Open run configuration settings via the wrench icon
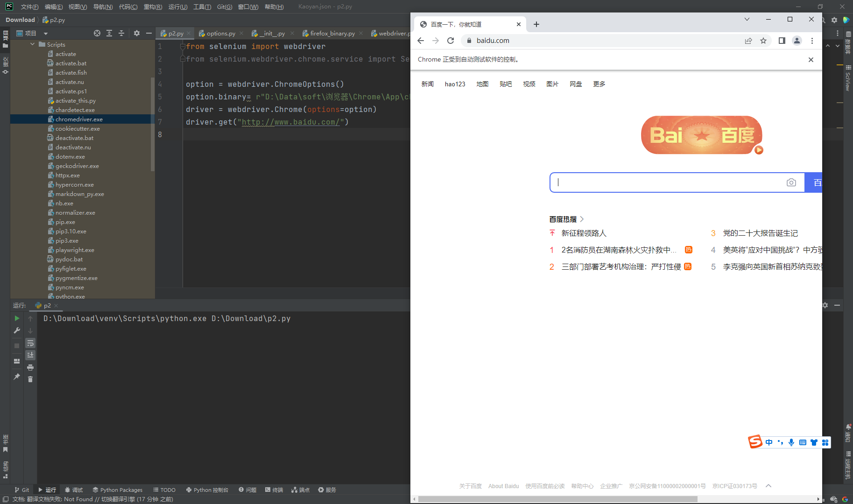This screenshot has height=504, width=853. (x=17, y=330)
